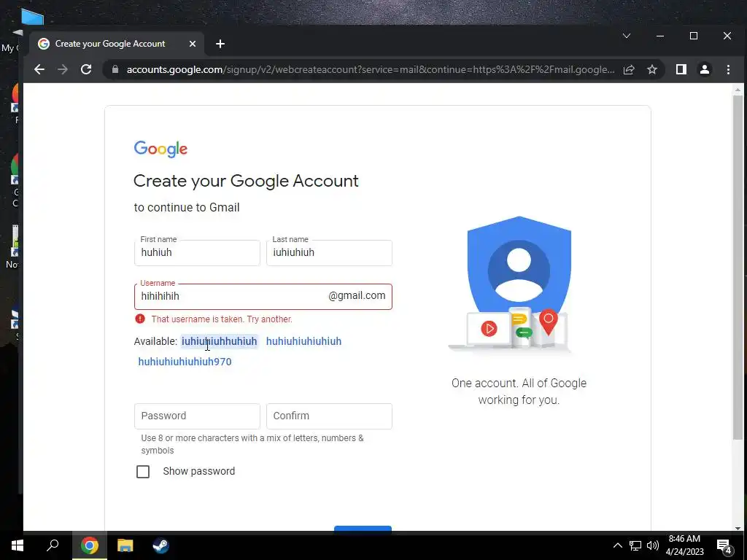Close the Create your Google Account tab
This screenshot has width=747, height=560.
click(193, 44)
